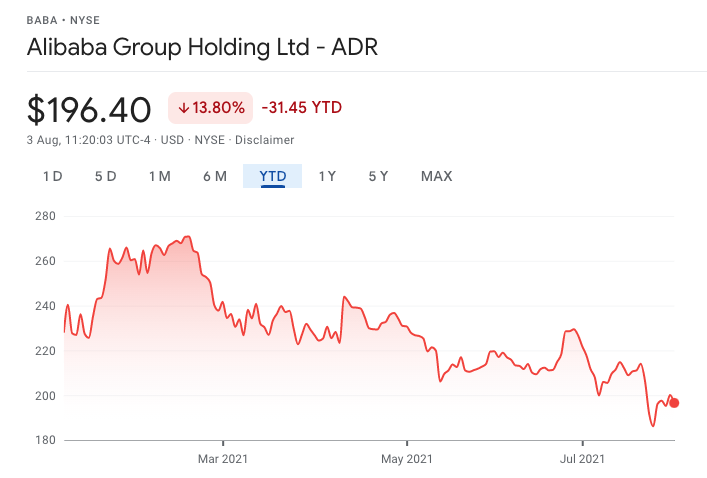The width and height of the screenshot is (707, 478).
Task: Open the 1 M chart range
Action: [159, 177]
